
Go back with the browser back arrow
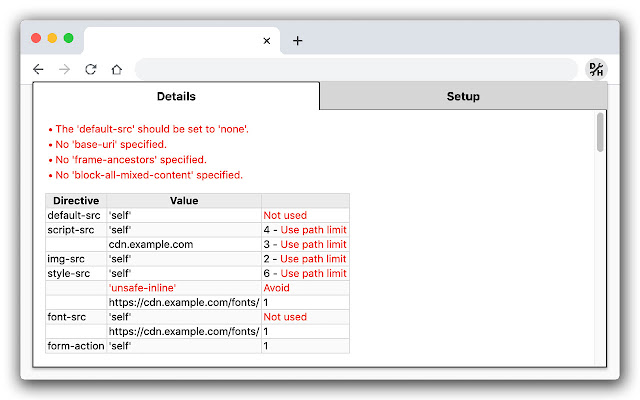pyautogui.click(x=38, y=69)
